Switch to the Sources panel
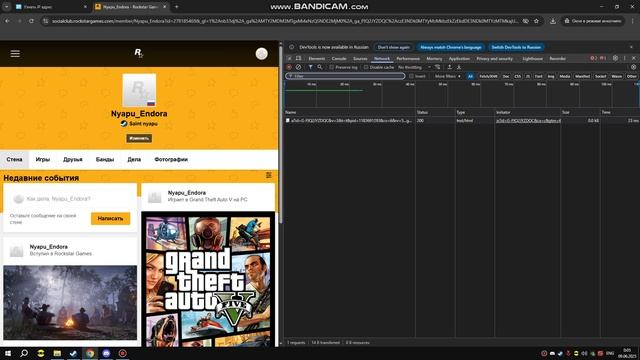Viewport: 640px width, 360px height. click(x=360, y=59)
